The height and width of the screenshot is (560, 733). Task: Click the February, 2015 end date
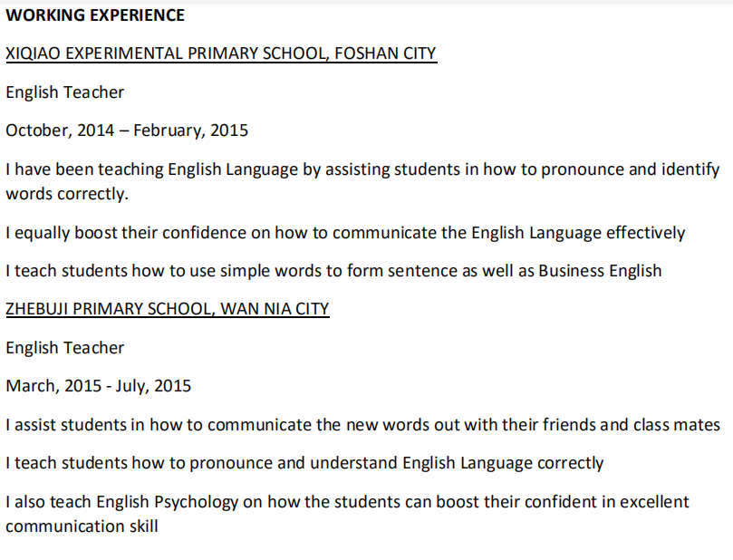coord(193,130)
